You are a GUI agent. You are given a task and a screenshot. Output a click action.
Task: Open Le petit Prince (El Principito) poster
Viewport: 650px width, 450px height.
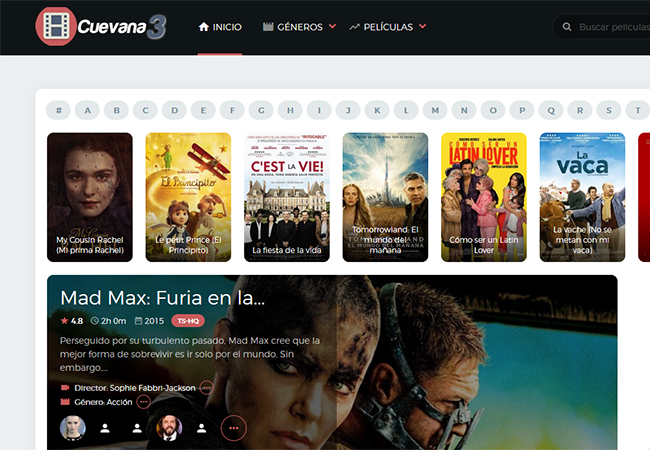[188, 197]
